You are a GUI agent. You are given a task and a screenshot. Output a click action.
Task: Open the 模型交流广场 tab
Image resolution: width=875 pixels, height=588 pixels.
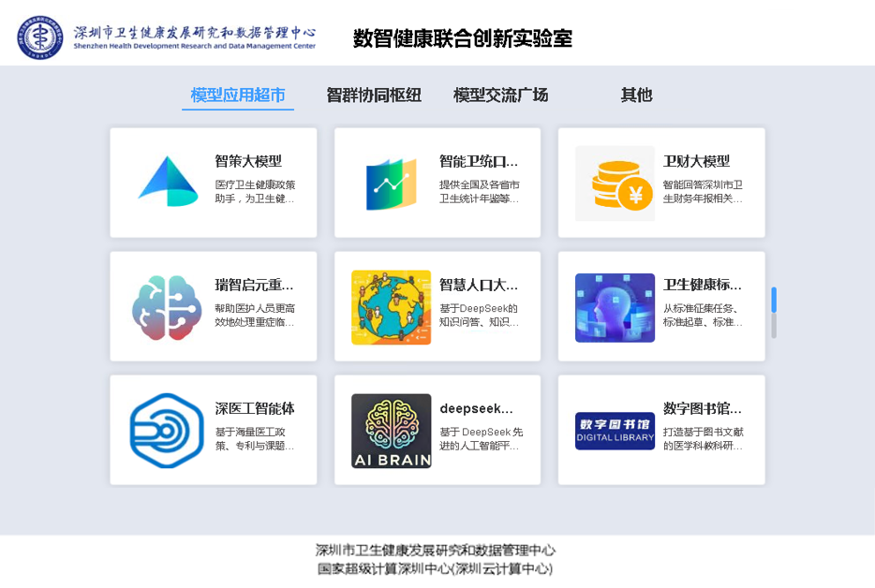tap(501, 94)
